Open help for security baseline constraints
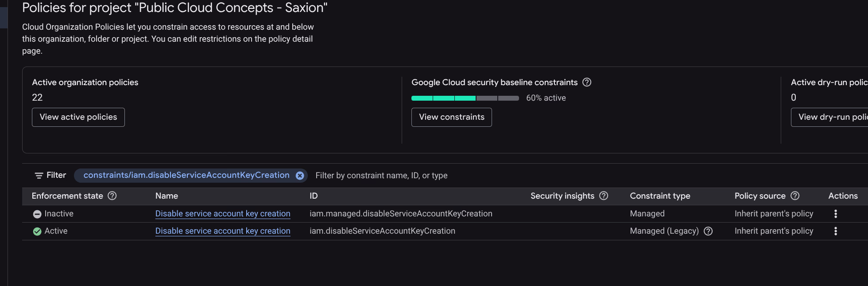The image size is (868, 286). point(587,82)
